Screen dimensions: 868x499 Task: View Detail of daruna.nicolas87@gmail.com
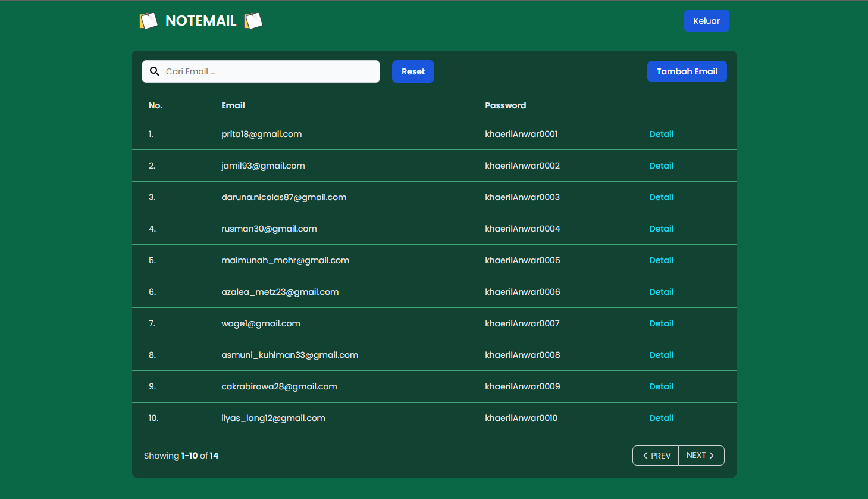pyautogui.click(x=662, y=197)
